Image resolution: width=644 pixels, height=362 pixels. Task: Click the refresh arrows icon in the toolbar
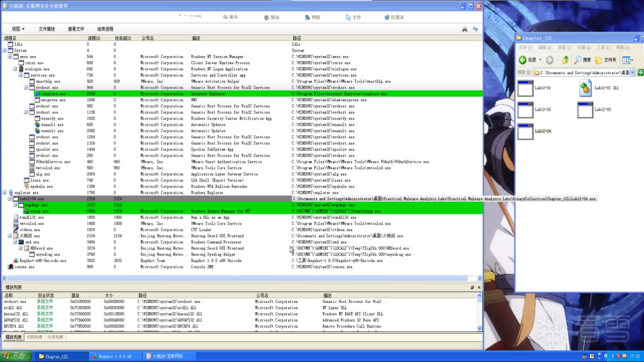click(475, 29)
